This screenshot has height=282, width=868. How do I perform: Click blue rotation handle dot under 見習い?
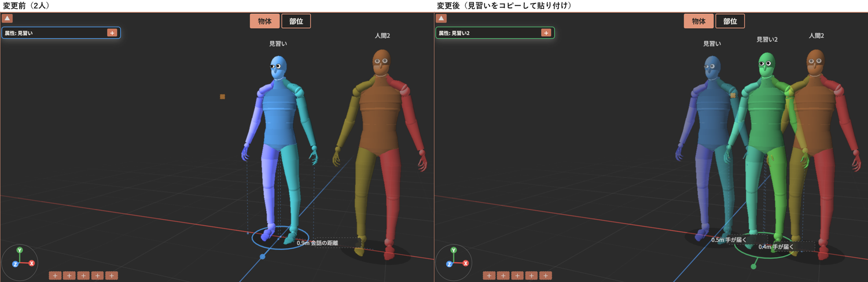262,256
